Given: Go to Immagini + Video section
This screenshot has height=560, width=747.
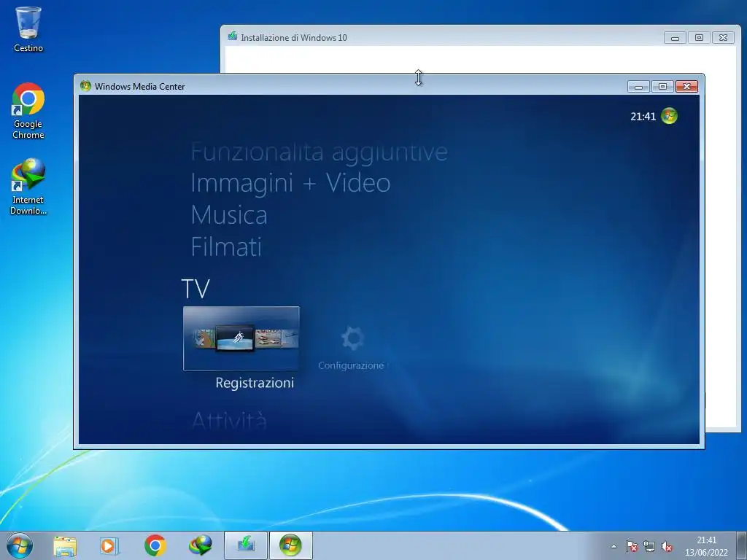Looking at the screenshot, I should coord(290,183).
